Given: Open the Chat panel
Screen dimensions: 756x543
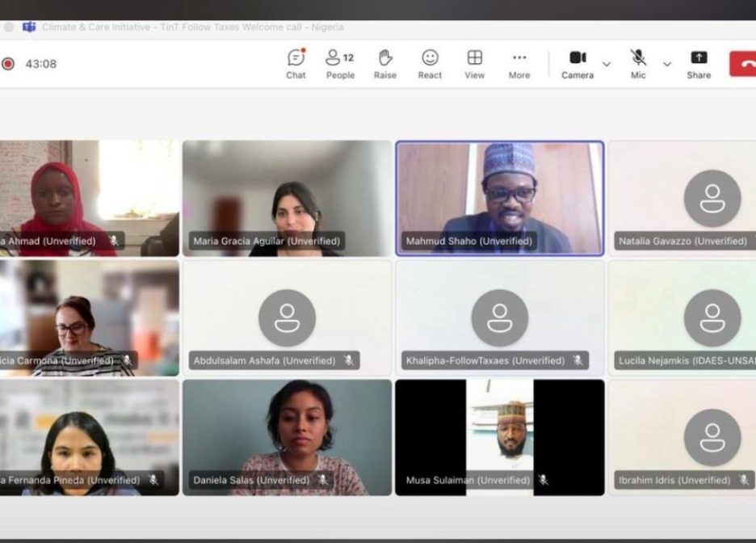Looking at the screenshot, I should (x=296, y=64).
